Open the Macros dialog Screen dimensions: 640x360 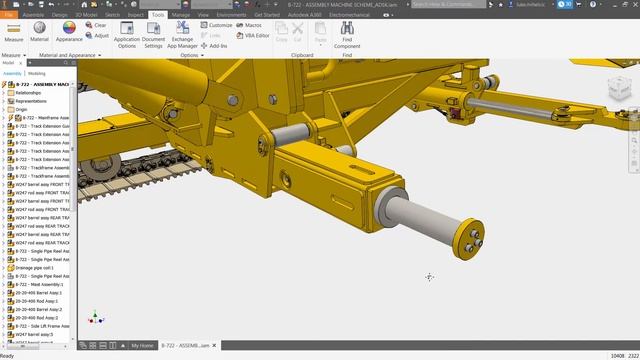[x=249, y=25]
